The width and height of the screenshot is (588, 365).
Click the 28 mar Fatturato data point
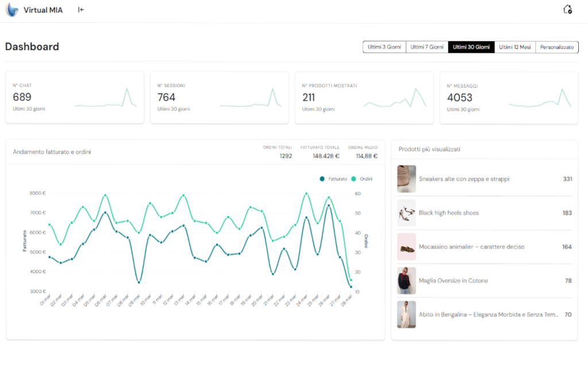point(351,286)
